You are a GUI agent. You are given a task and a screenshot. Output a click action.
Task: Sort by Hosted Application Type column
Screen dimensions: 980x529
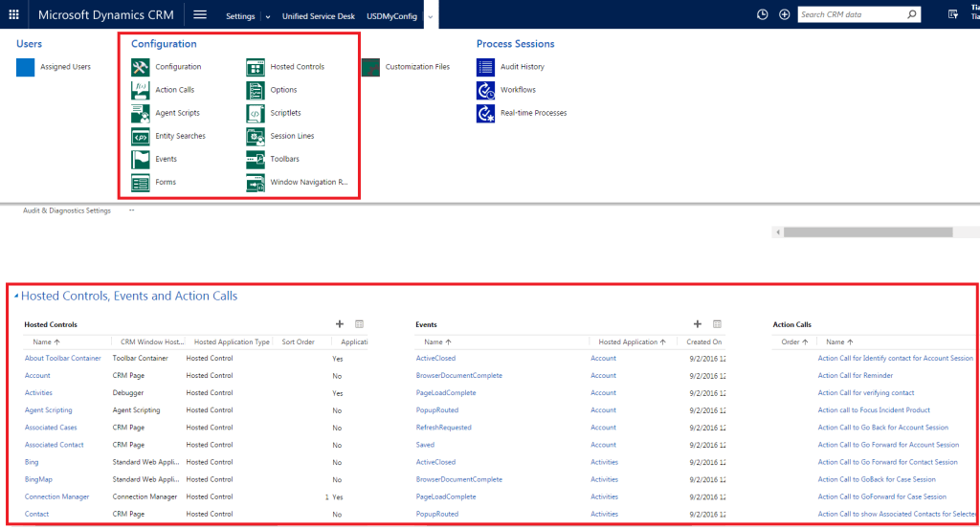click(x=232, y=342)
